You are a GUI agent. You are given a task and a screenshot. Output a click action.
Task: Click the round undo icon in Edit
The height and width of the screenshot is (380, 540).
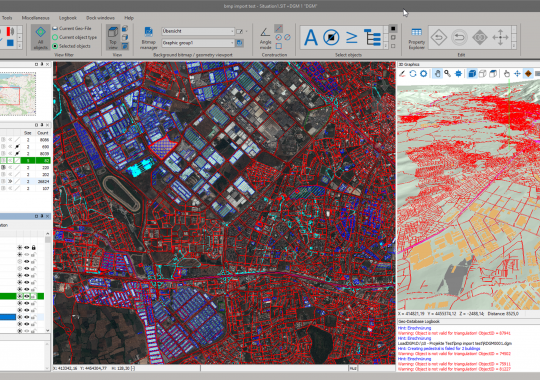(459, 37)
